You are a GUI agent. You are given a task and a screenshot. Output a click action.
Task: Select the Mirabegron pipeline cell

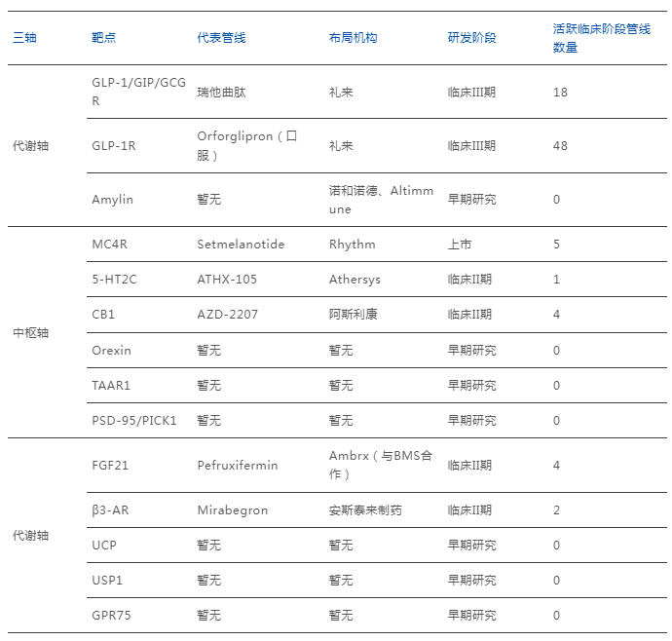232,510
